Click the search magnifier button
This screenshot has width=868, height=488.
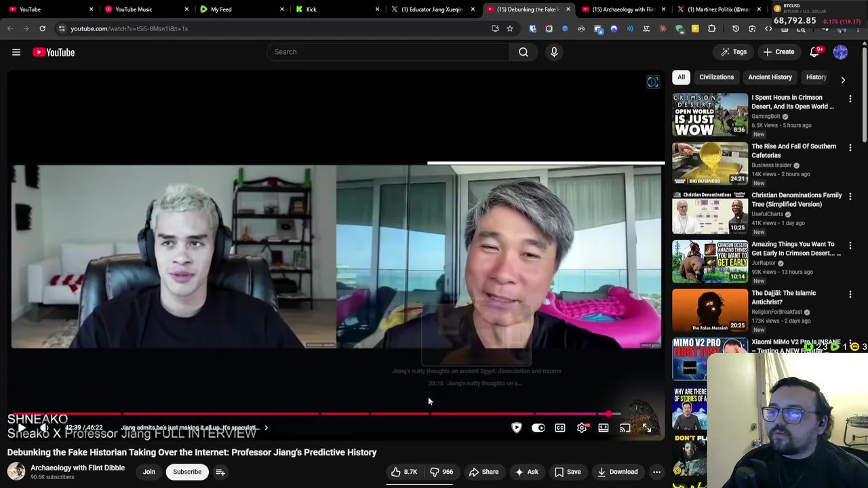524,52
